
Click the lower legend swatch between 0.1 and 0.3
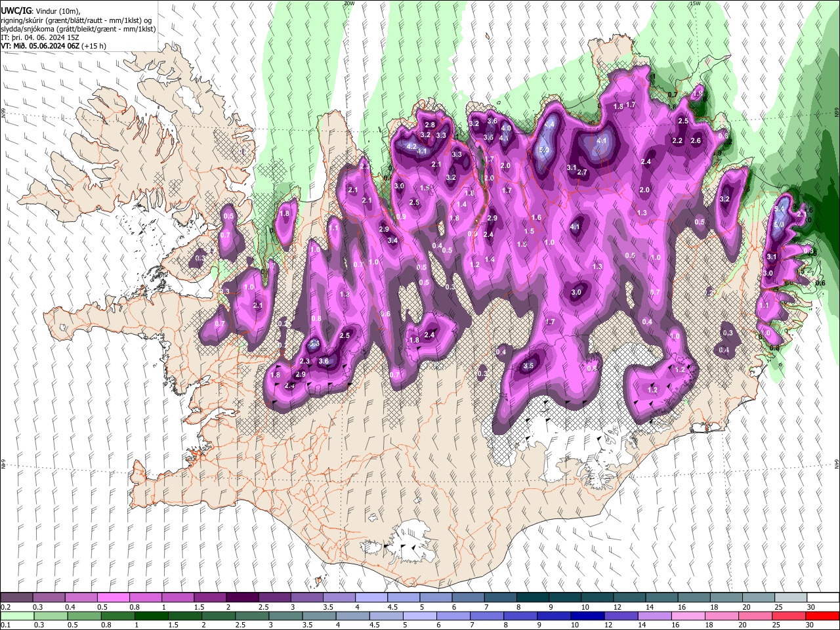point(17,616)
